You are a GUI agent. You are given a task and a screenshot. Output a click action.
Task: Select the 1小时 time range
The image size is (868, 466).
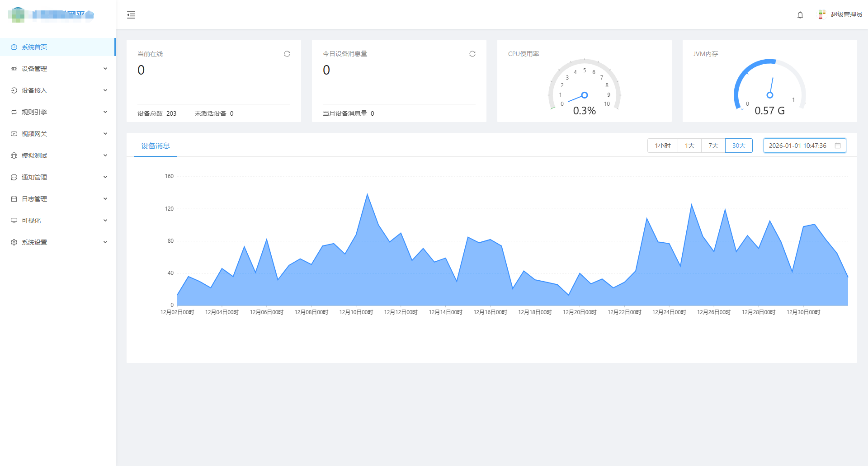[x=663, y=146]
